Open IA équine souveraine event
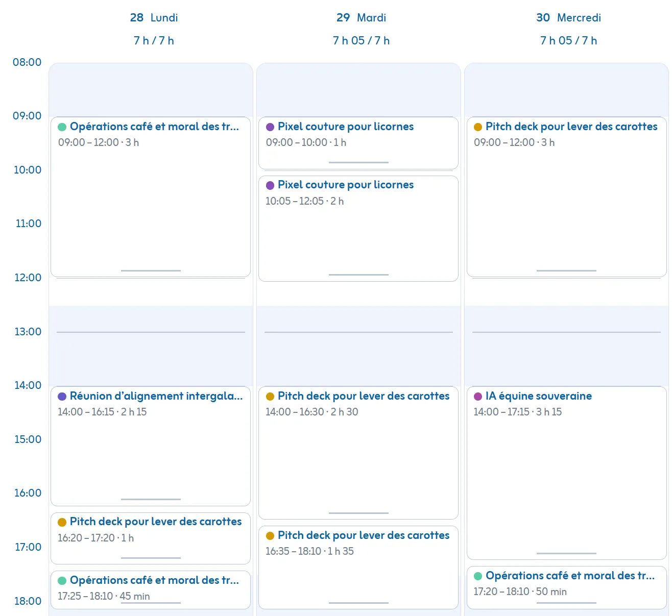This screenshot has height=616, width=672. pyautogui.click(x=567, y=473)
